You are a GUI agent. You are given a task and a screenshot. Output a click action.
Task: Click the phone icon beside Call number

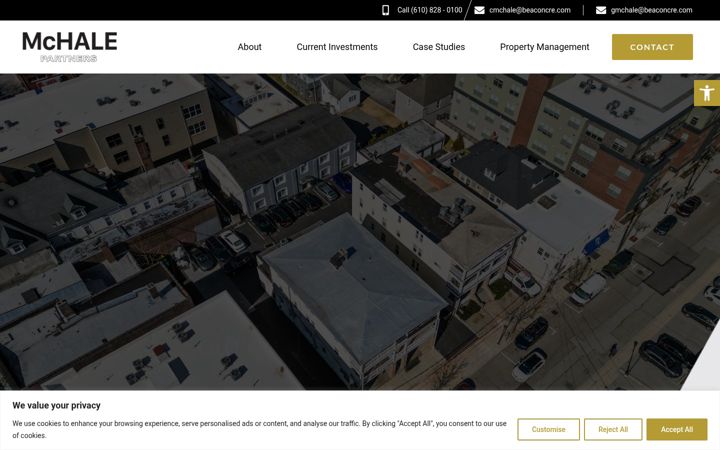tap(385, 10)
